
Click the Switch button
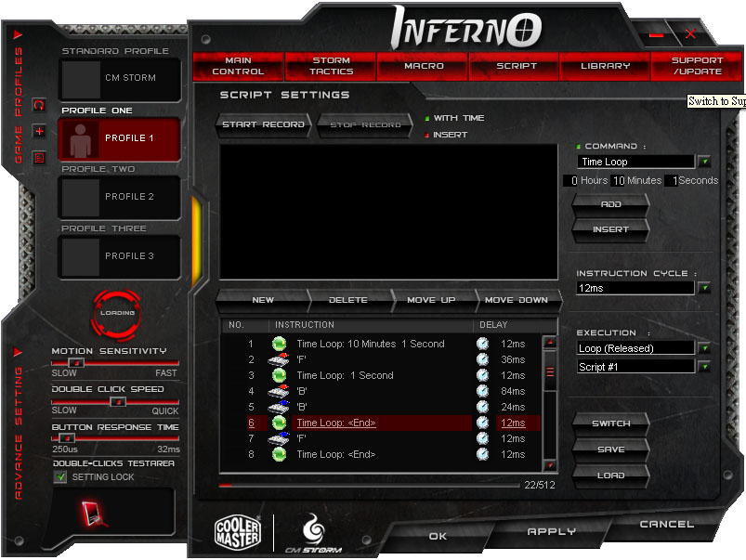pyautogui.click(x=611, y=423)
